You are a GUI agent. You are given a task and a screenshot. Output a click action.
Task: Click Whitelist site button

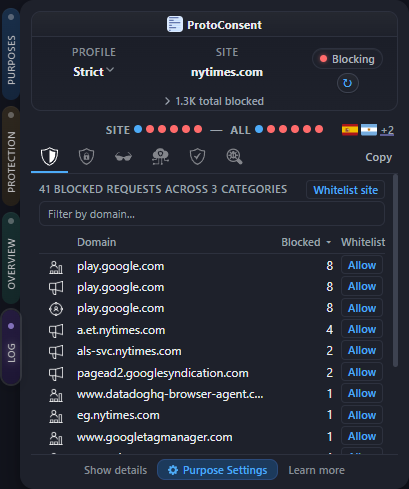[x=346, y=190]
